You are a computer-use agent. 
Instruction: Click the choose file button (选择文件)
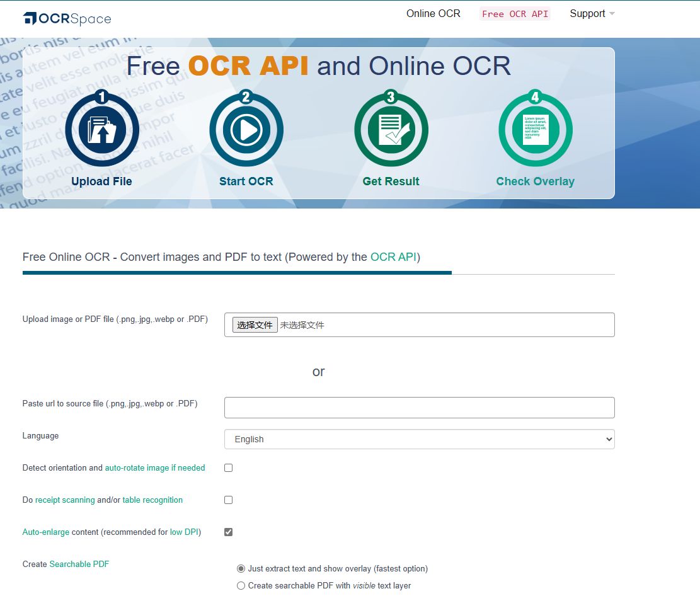[x=255, y=325]
